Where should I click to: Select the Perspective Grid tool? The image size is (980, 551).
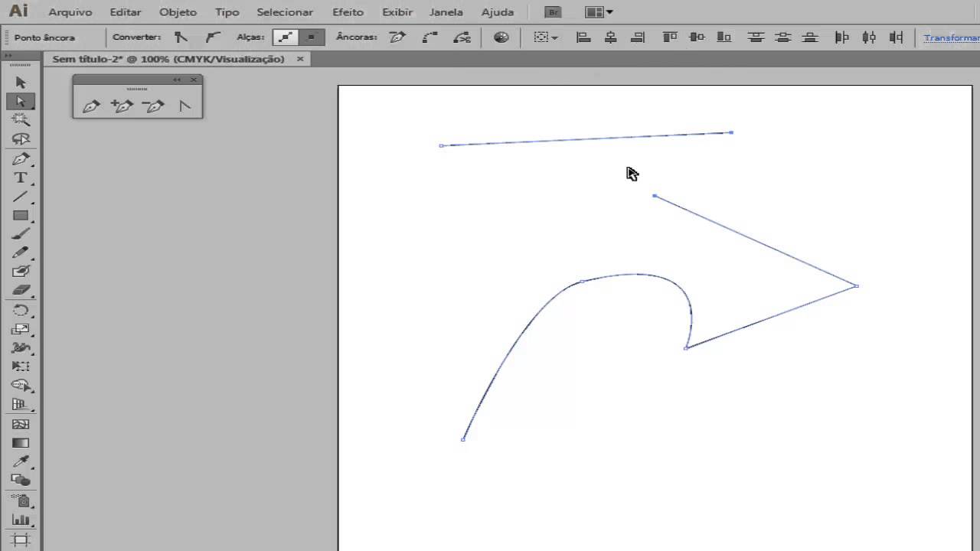tap(21, 405)
